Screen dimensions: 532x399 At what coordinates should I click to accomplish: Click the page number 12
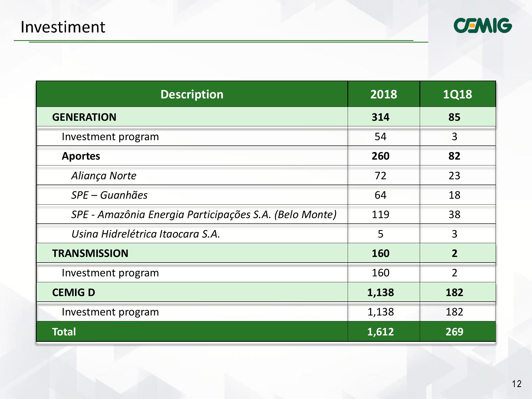pos(517,384)
